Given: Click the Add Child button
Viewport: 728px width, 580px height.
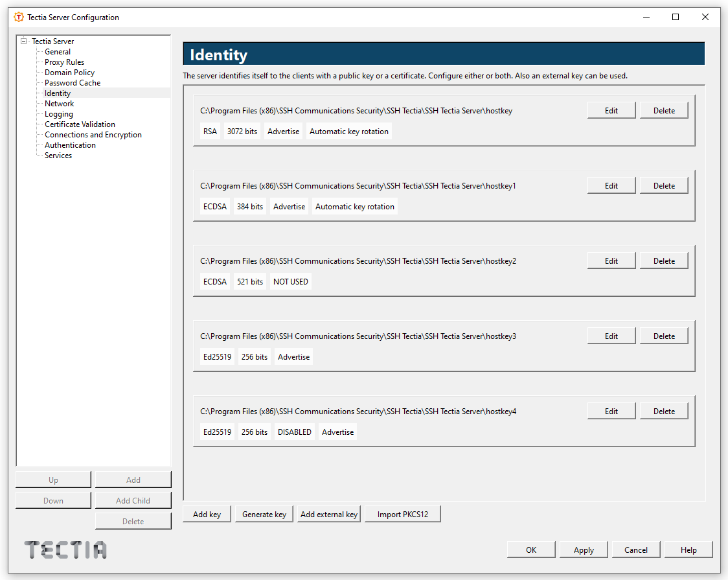Looking at the screenshot, I should coord(133,500).
